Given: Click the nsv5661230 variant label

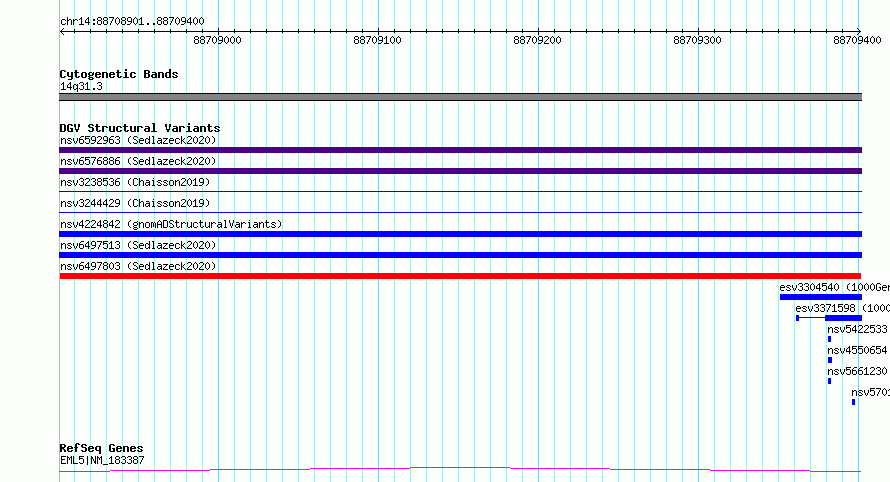Looking at the screenshot, I should (x=857, y=371).
